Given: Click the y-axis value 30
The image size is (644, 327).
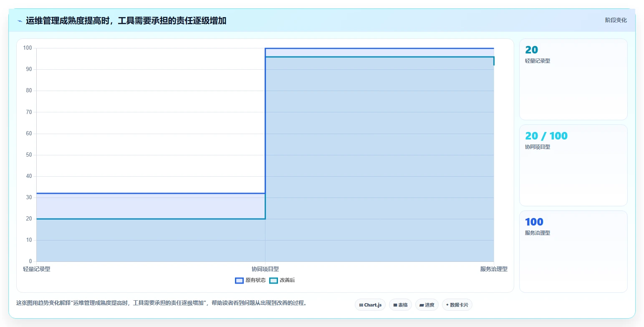Looking at the screenshot, I should click(29, 198).
